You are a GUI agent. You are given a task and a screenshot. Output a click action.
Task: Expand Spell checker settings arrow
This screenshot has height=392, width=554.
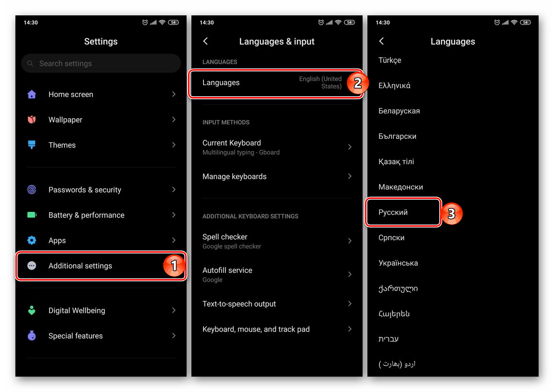350,241
